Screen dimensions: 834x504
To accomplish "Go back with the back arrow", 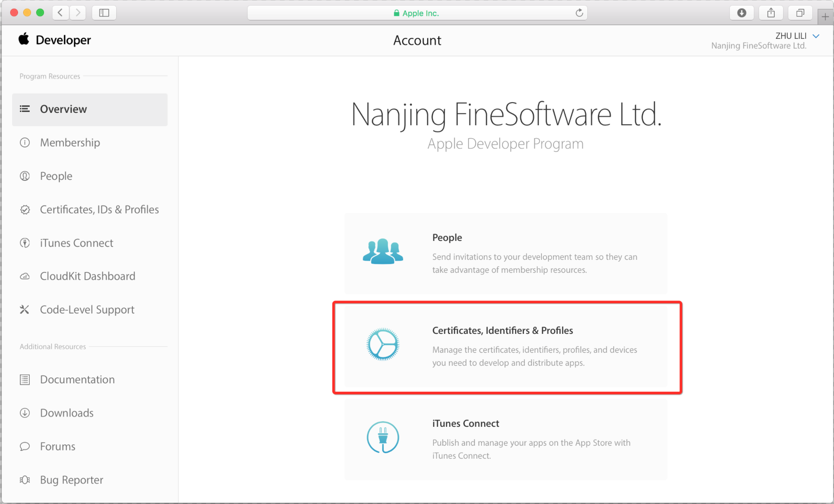I will point(61,13).
